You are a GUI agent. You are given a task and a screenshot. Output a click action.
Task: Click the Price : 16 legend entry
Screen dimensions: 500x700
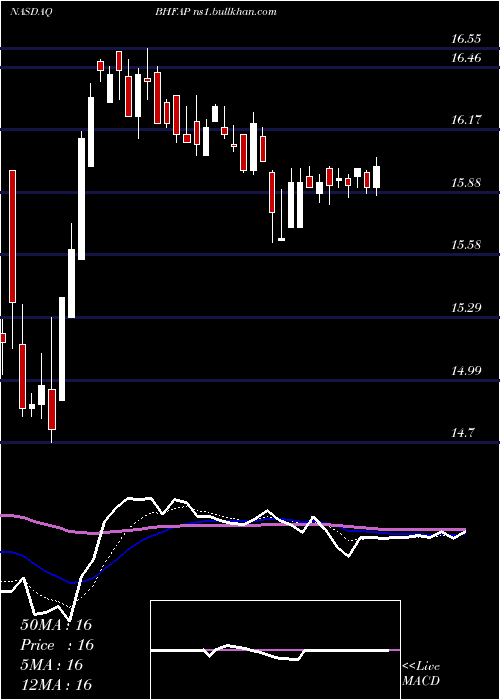[x=57, y=645]
